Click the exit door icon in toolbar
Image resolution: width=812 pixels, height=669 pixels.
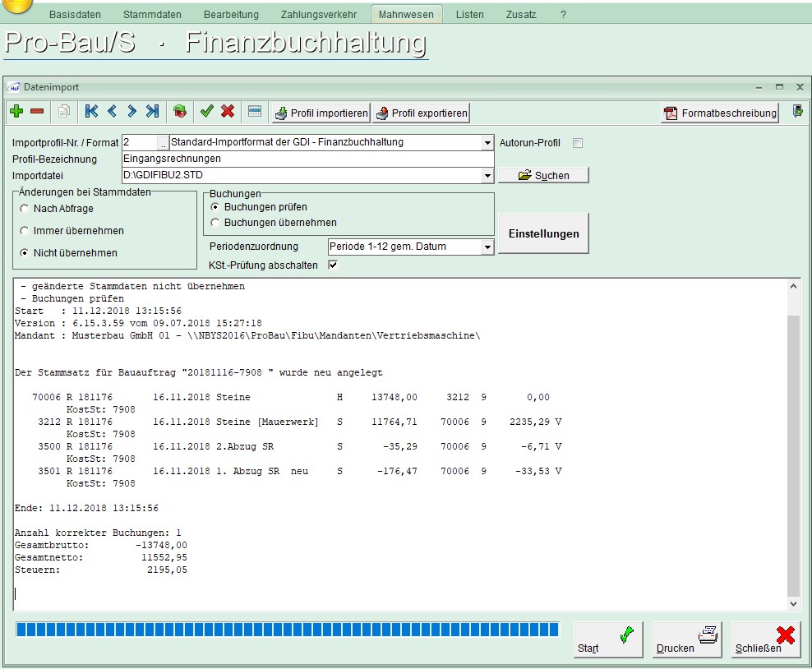[x=797, y=112]
